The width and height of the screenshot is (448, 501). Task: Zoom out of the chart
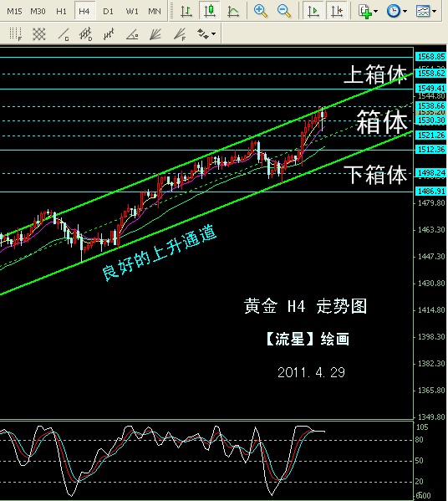click(x=284, y=11)
